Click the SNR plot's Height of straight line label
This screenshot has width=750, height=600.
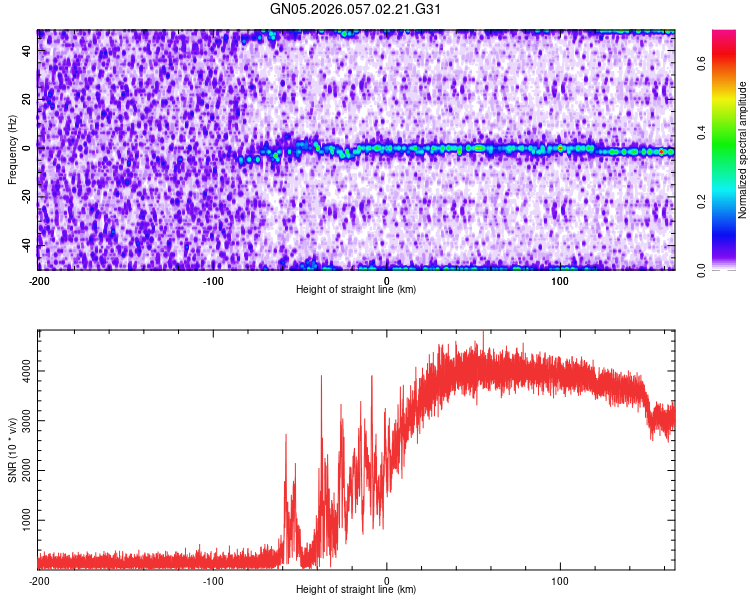point(356,589)
